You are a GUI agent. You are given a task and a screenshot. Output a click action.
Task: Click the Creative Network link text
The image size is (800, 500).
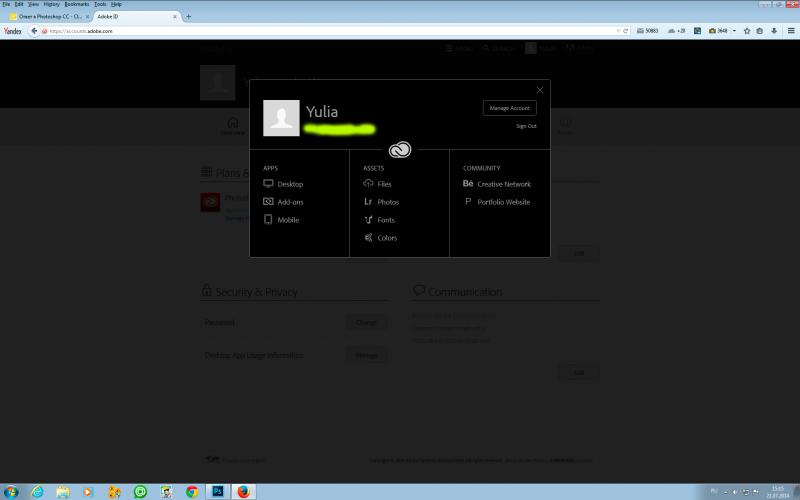pos(504,184)
